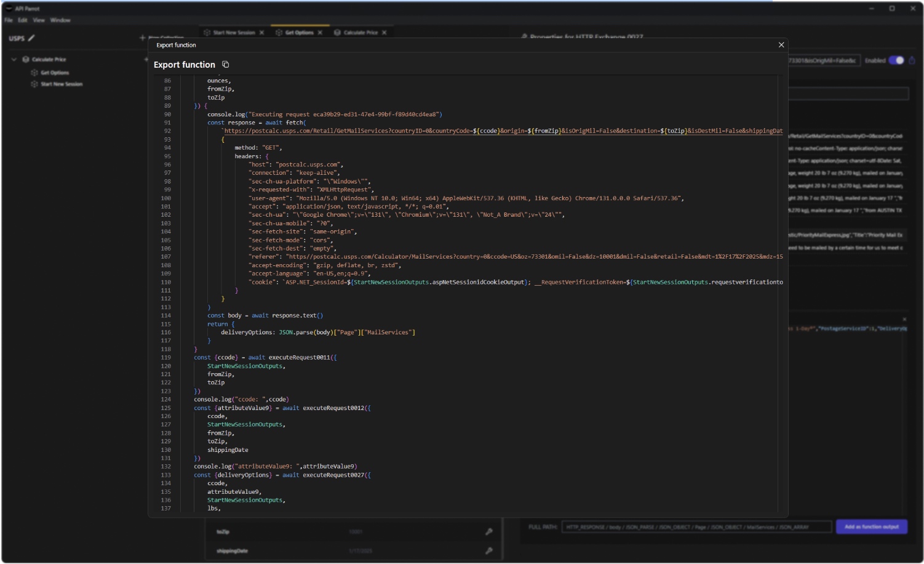Viewport: 924px width, 564px height.
Task: Open the Window menu
Action: pos(60,20)
